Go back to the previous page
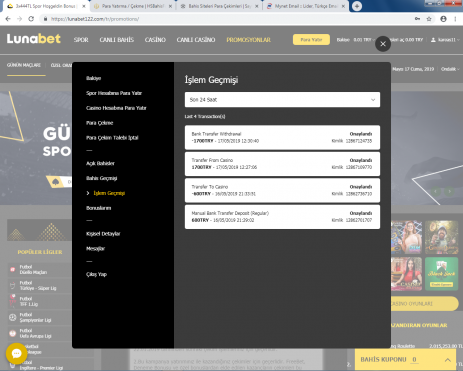463x371 pixels. (x=8, y=19)
